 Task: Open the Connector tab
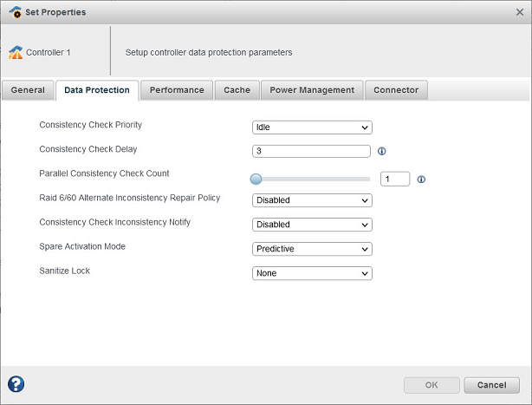[396, 90]
